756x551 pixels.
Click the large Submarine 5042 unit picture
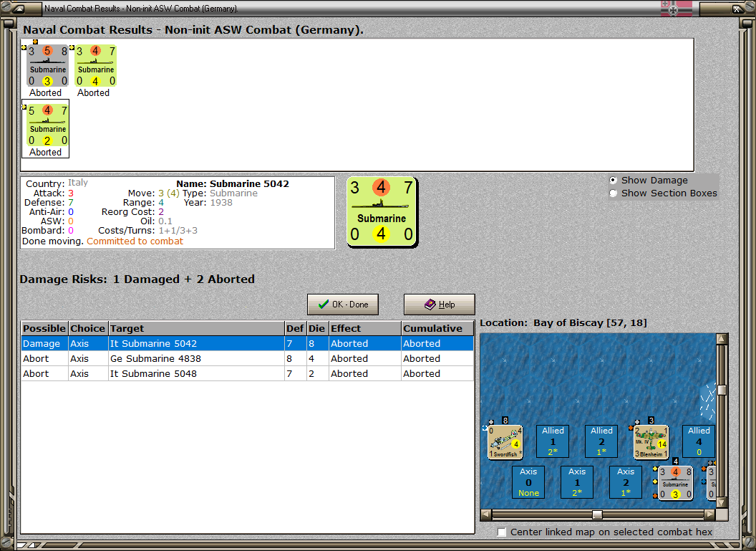pos(382,212)
